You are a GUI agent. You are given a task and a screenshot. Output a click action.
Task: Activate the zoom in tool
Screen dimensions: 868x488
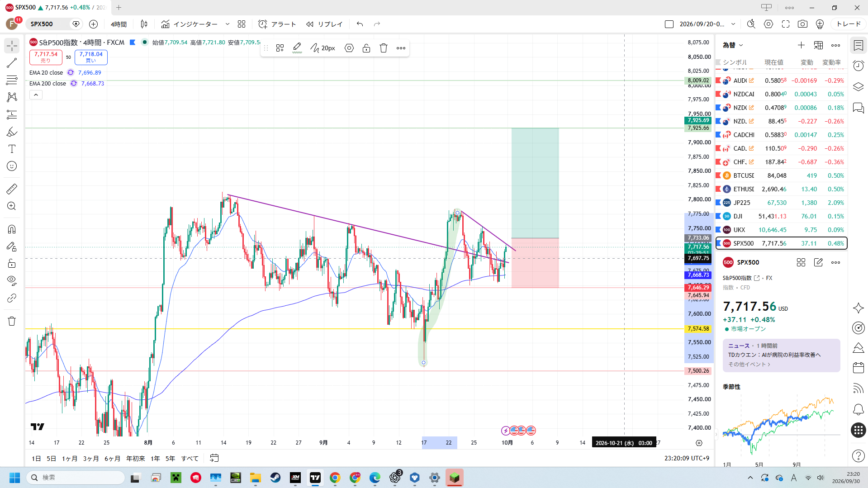point(12,206)
